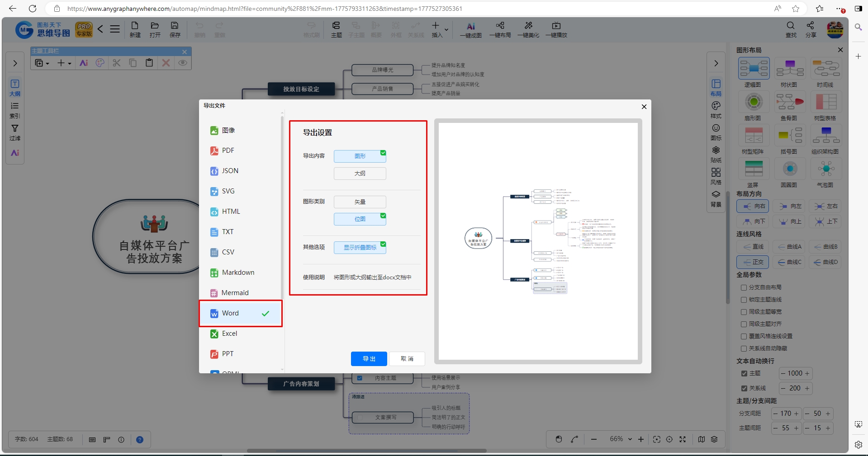Click the 分享 share icon
The image size is (868, 456).
point(811,29)
